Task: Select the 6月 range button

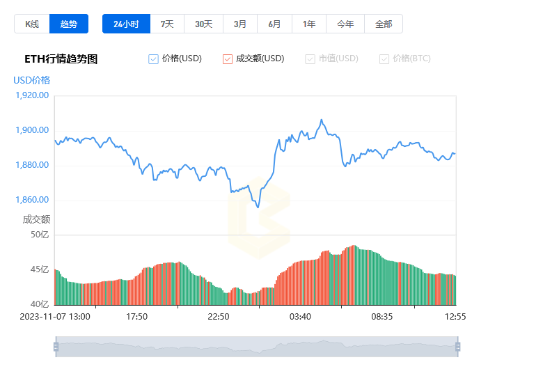Action: 274,24
